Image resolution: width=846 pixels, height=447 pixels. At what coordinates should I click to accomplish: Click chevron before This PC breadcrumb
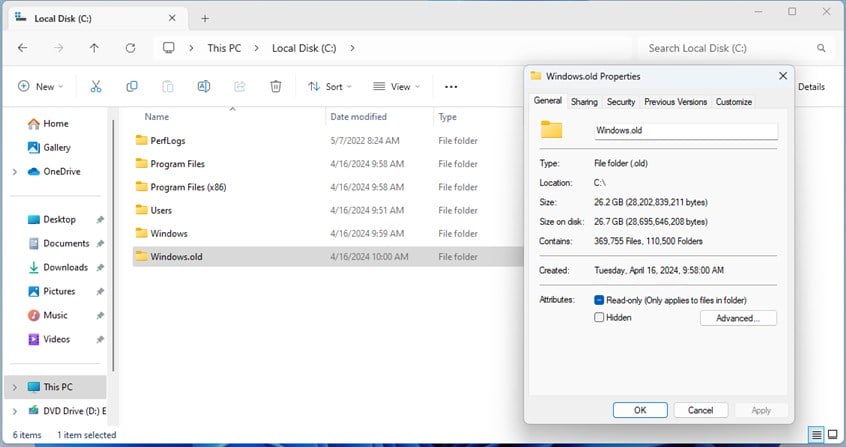click(x=191, y=48)
